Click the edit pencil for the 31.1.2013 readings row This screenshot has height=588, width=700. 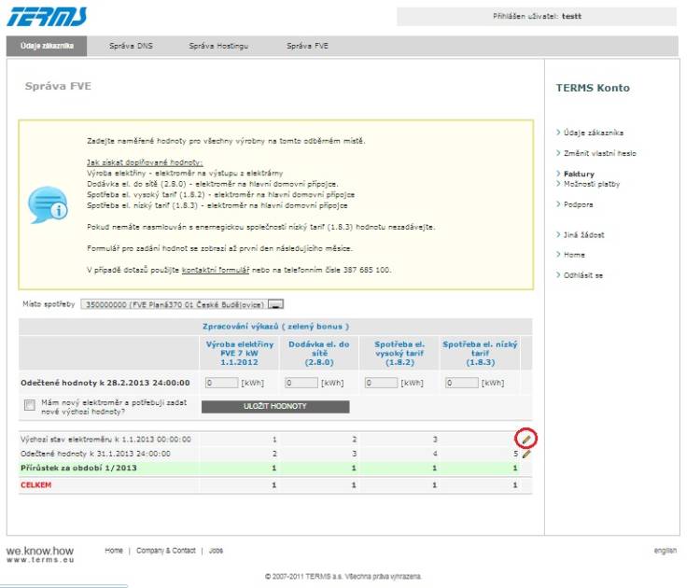click(x=526, y=454)
